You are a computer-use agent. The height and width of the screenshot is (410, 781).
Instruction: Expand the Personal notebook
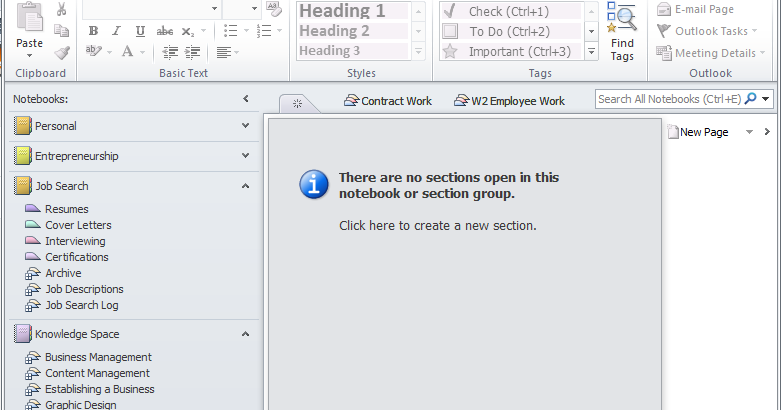tap(246, 126)
